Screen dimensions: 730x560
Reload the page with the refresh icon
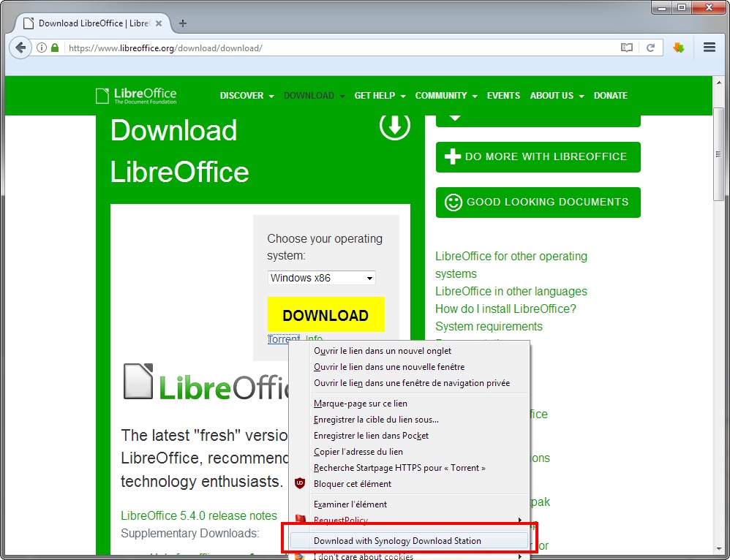(x=650, y=48)
